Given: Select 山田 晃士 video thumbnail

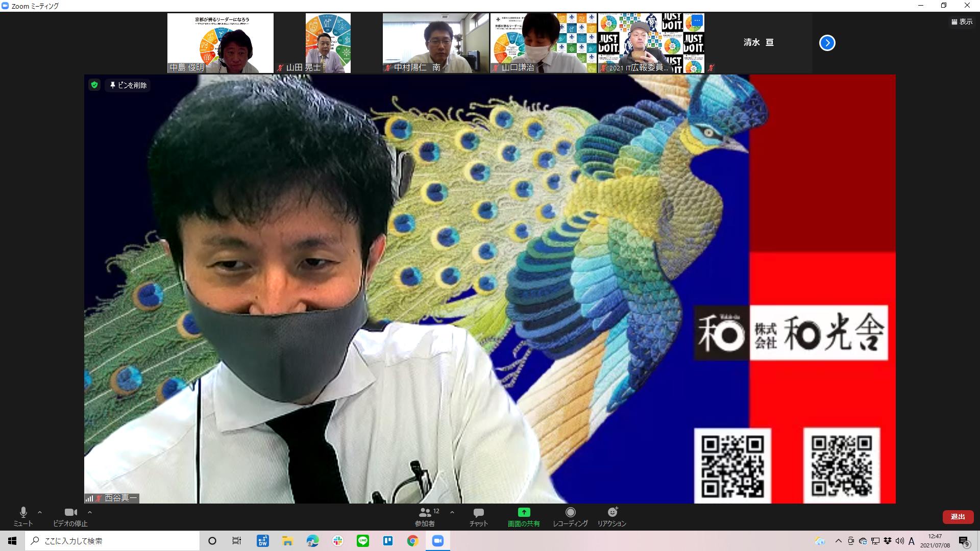Looking at the screenshot, I should click(x=328, y=43).
